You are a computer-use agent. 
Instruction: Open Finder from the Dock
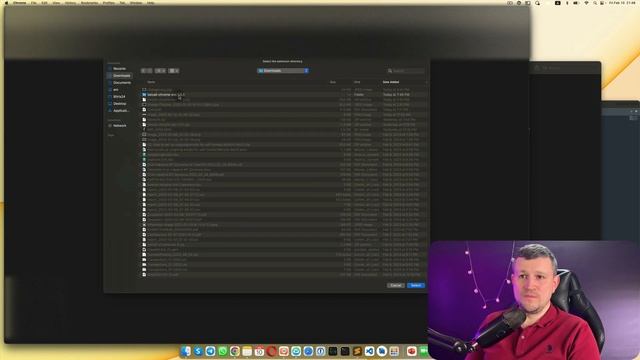pos(186,351)
